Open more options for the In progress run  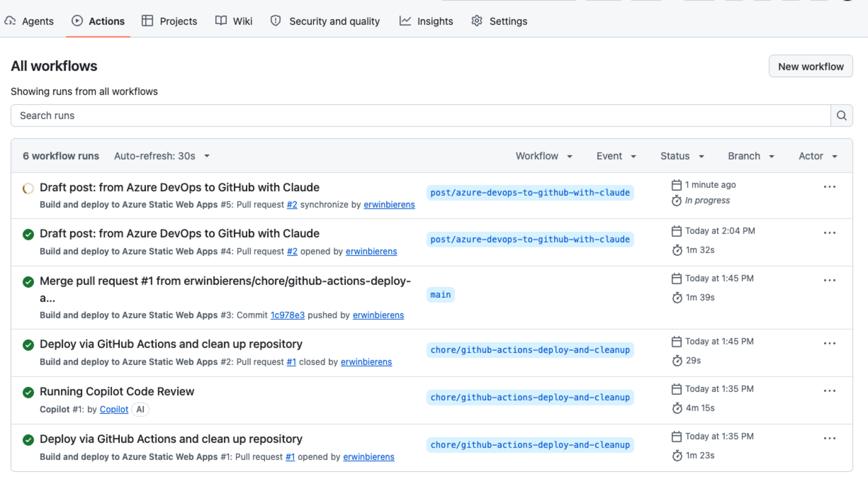[x=829, y=187]
